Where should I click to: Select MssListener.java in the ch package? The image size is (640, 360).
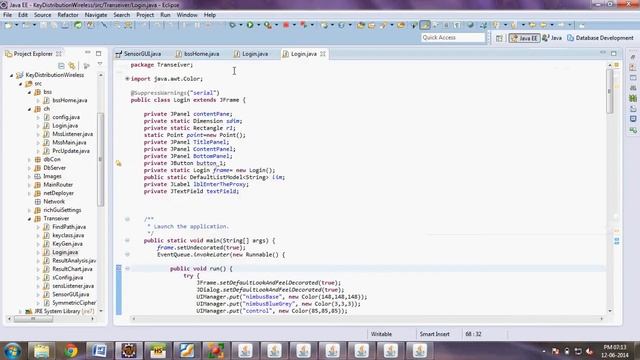(x=72, y=134)
